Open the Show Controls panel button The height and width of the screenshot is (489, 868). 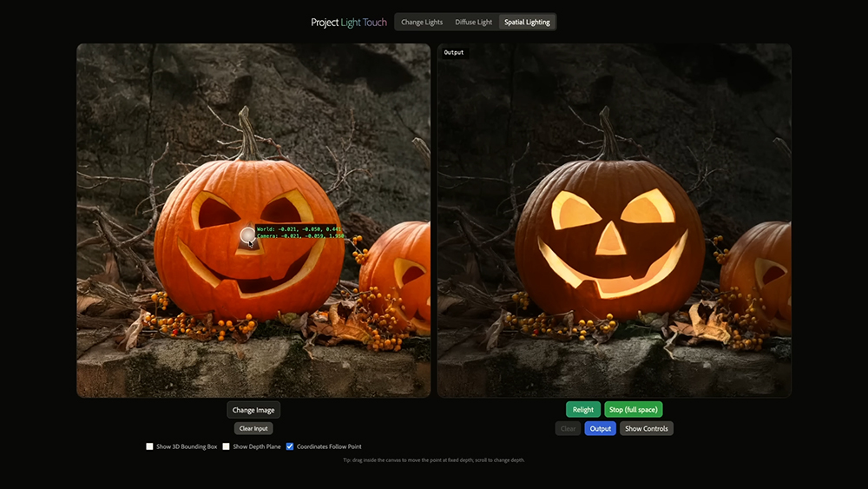click(x=646, y=428)
